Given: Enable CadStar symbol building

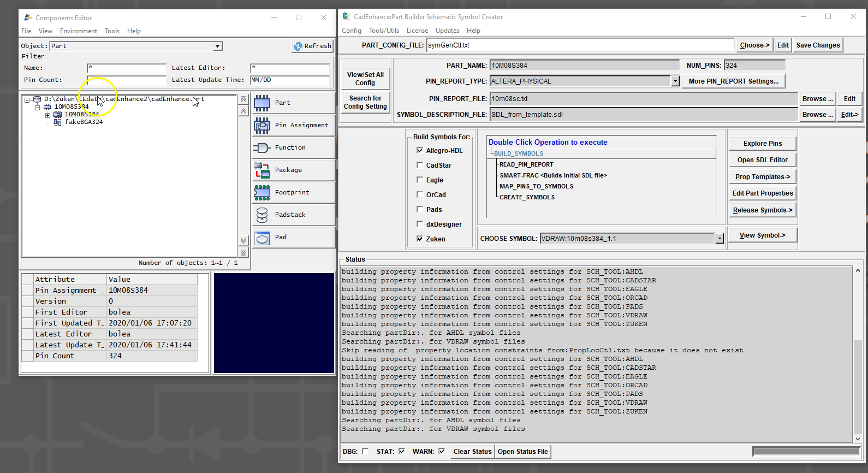Looking at the screenshot, I should coord(420,165).
